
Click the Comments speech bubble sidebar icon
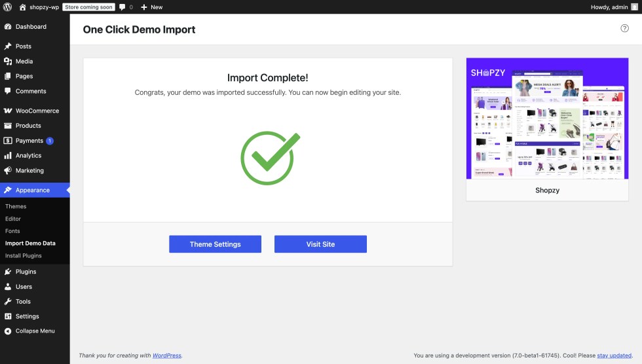coord(8,91)
